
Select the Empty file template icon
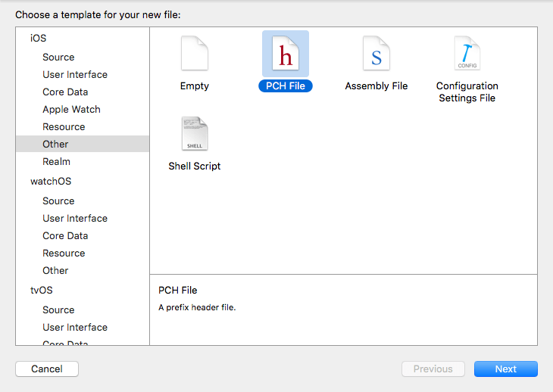194,54
